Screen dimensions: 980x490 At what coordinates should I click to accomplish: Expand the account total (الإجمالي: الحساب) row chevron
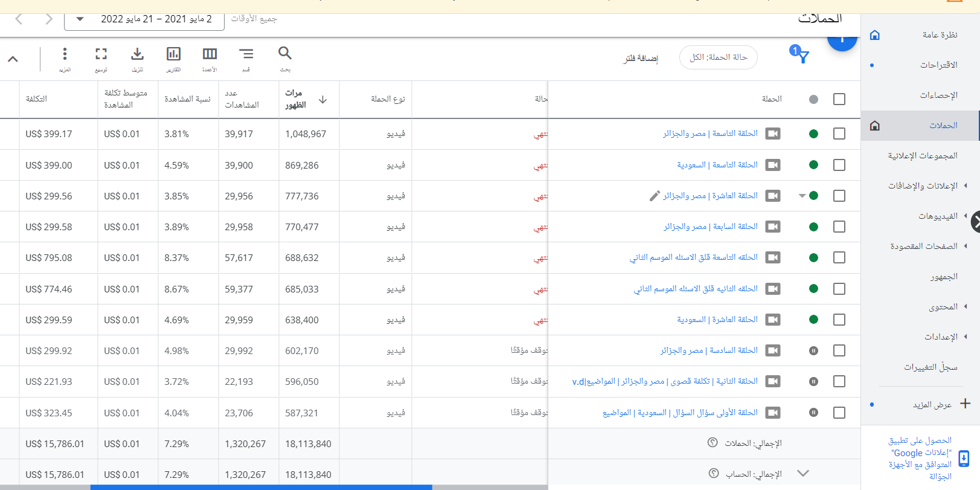pos(802,474)
